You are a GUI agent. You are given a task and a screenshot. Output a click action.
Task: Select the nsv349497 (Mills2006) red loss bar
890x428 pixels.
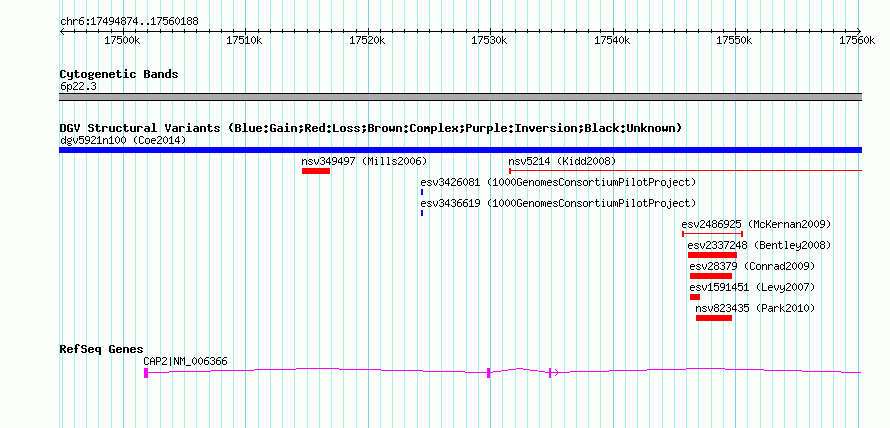(x=316, y=171)
